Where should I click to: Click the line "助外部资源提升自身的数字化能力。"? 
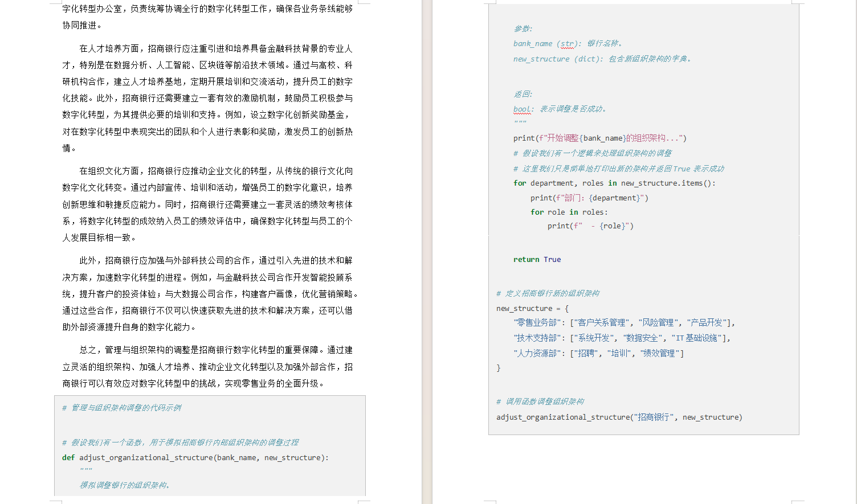point(130,327)
